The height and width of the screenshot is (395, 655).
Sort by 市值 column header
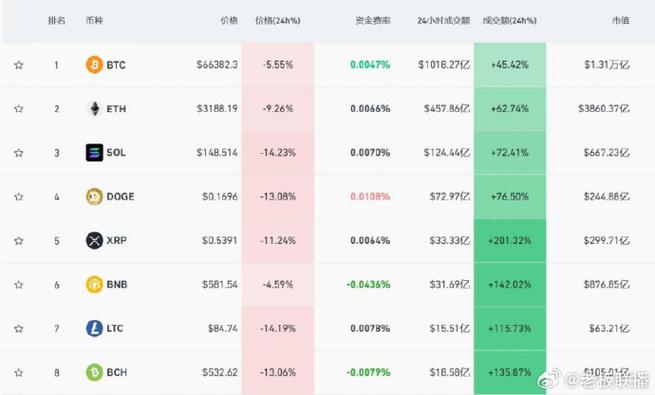(x=620, y=20)
